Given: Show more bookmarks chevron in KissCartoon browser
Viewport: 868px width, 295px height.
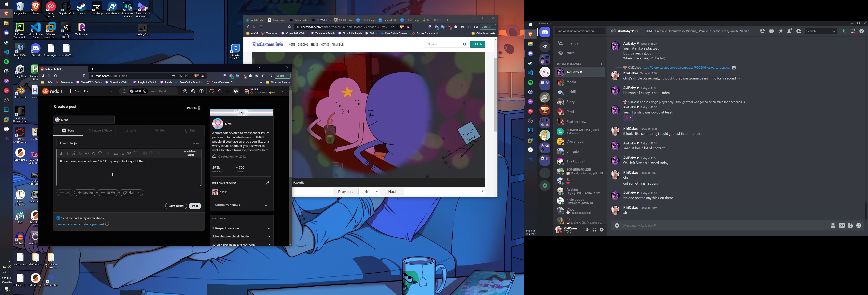Looking at the screenshot, I should click(x=466, y=34).
